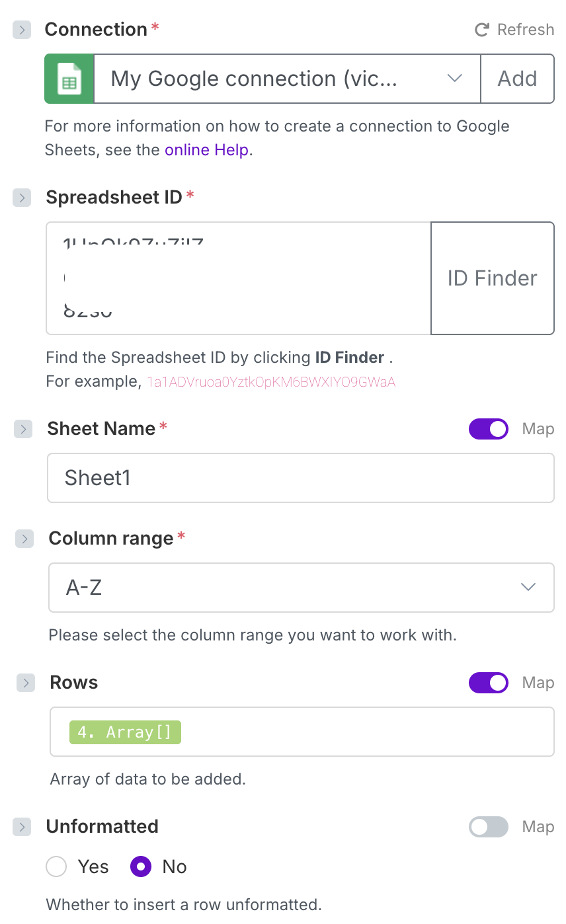Click the Add connection button
This screenshot has width=566, height=924.
517,79
